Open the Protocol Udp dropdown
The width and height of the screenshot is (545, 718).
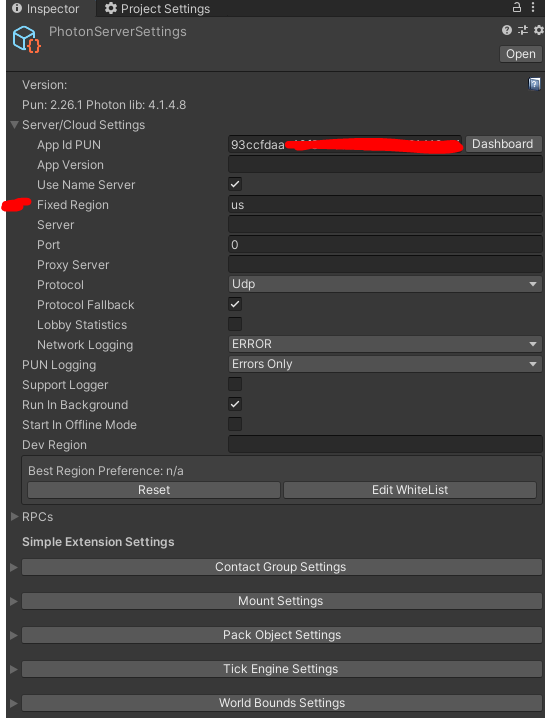pyautogui.click(x=385, y=284)
